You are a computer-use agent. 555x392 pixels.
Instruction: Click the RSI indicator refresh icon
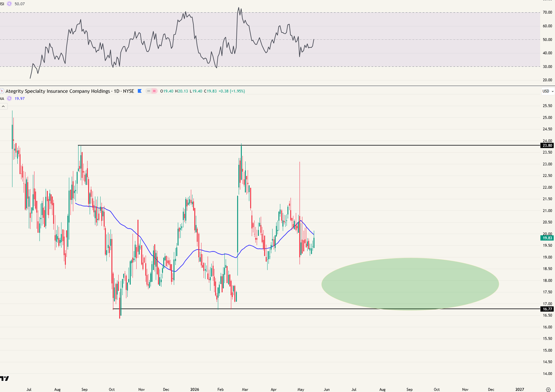coord(9,4)
